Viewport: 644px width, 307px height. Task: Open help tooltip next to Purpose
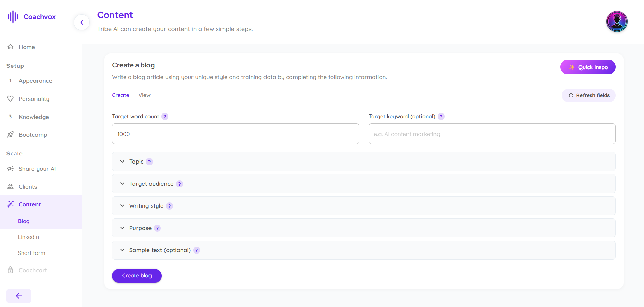157,228
